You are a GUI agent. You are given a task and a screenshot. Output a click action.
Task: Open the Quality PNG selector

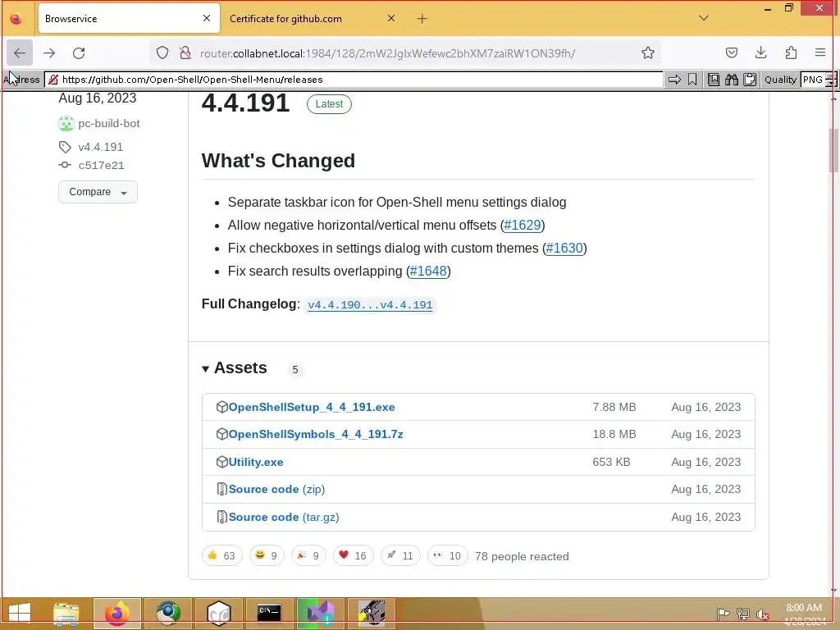pyautogui.click(x=818, y=80)
